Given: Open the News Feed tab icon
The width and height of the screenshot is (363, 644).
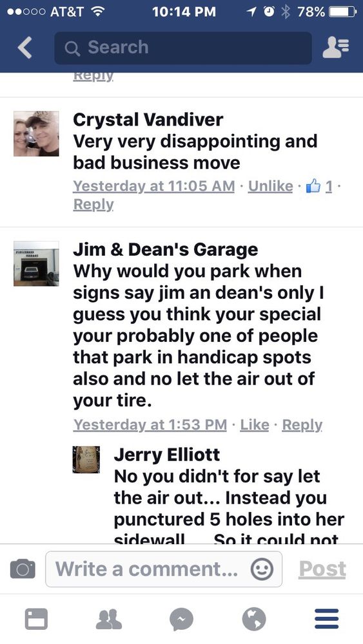Looking at the screenshot, I should [36, 619].
